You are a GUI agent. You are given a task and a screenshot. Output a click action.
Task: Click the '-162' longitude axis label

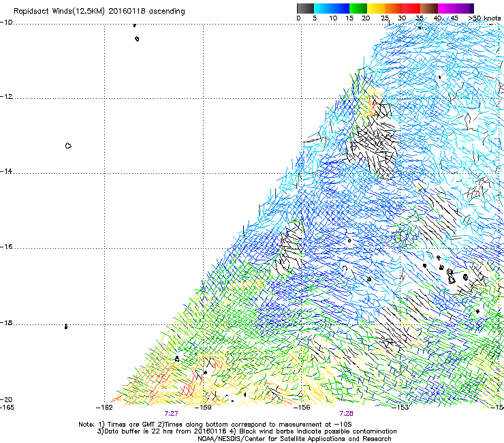coord(104,408)
